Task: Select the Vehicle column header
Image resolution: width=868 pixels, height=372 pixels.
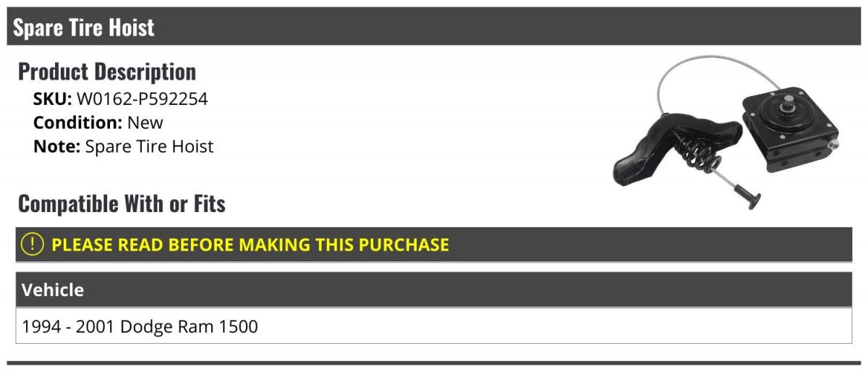Action: 53,290
